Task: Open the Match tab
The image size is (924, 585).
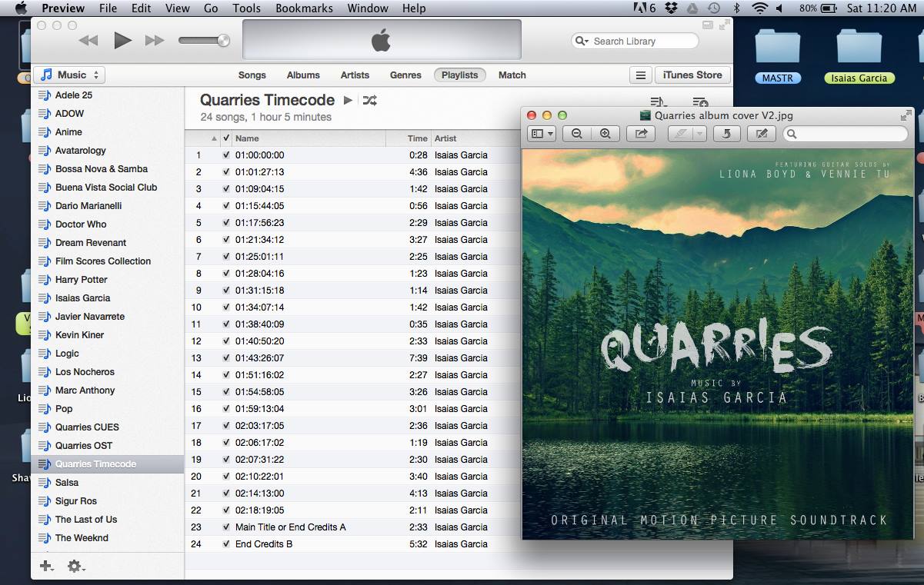Action: click(x=512, y=75)
